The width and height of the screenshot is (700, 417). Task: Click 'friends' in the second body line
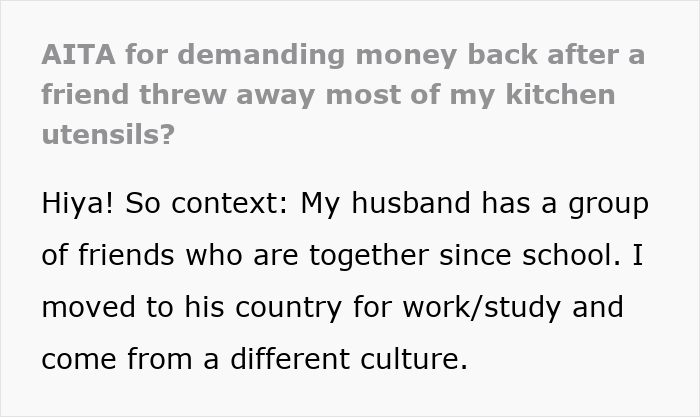pyautogui.click(x=126, y=255)
